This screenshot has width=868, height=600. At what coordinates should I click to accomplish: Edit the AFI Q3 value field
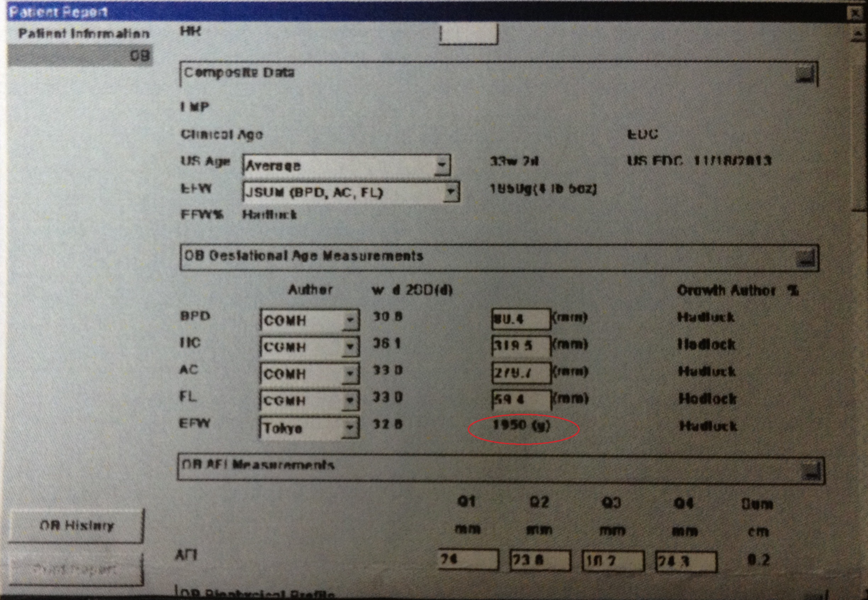[613, 561]
